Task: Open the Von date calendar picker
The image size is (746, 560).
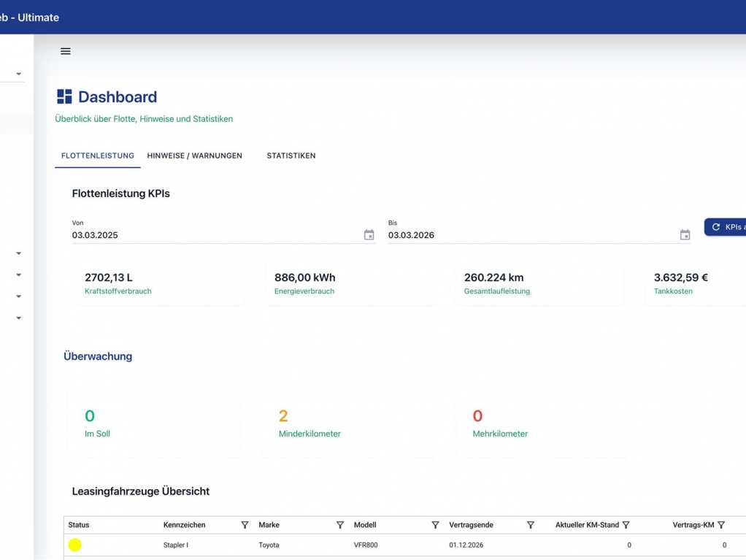Action: 369,235
